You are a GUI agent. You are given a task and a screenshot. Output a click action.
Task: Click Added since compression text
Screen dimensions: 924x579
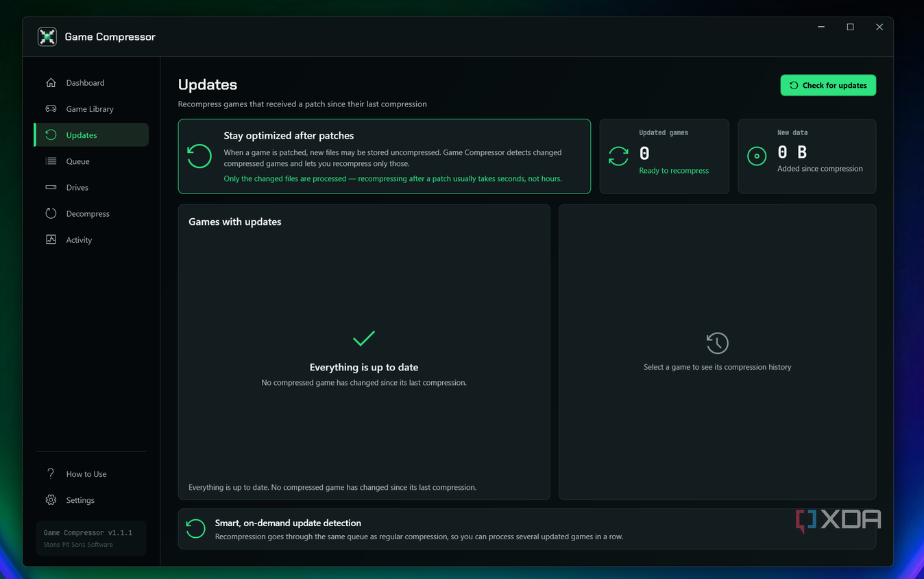[x=820, y=169]
